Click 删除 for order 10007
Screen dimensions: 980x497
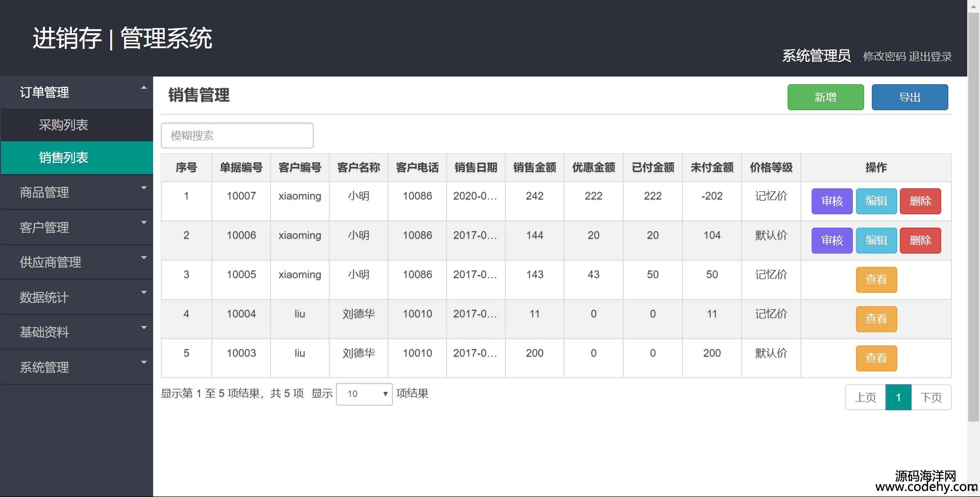click(x=920, y=201)
